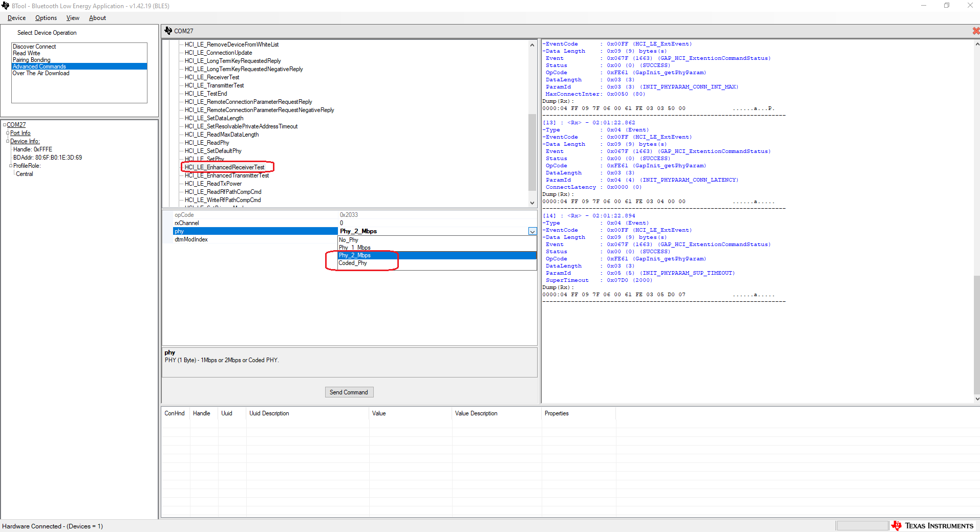Click the COM27 device icon in the left tree

click(x=15, y=124)
